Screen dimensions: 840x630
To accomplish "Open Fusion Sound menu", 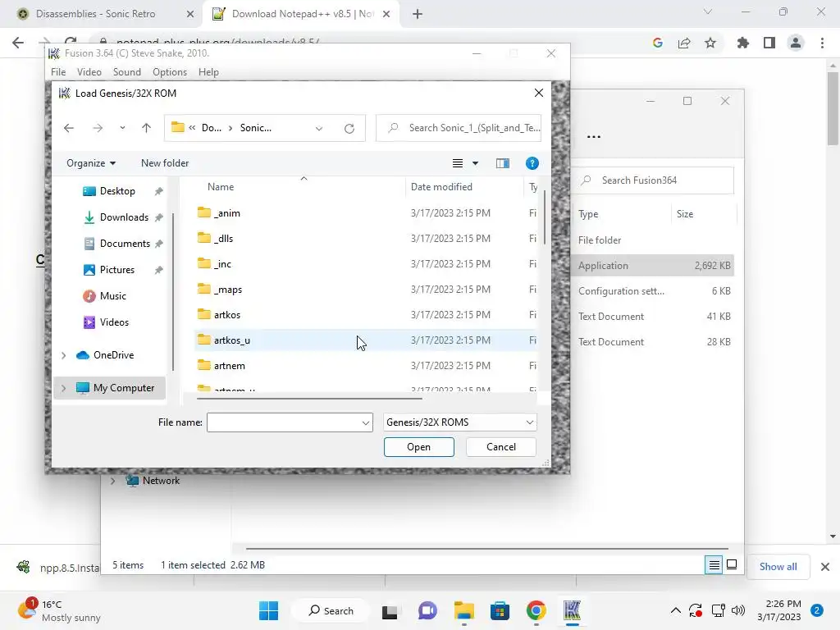I will coord(127,72).
